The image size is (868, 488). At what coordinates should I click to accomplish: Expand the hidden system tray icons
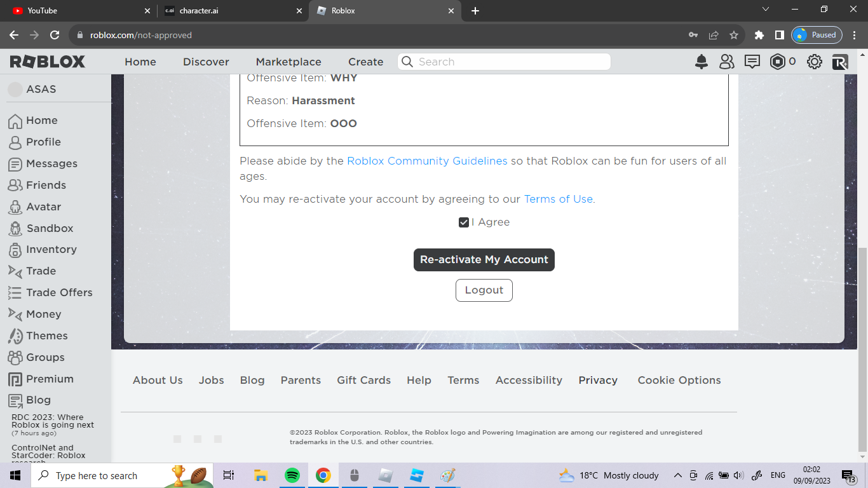click(677, 475)
